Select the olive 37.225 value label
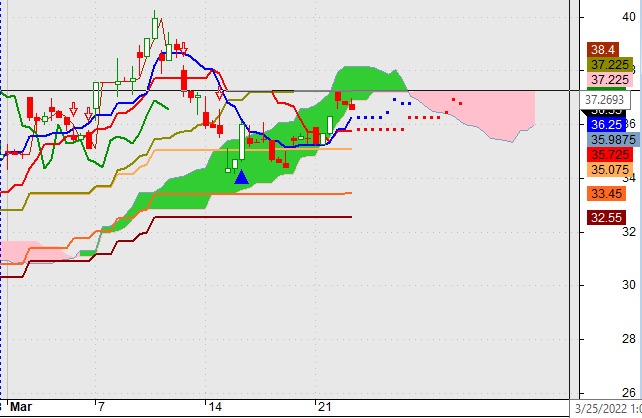 (x=610, y=65)
